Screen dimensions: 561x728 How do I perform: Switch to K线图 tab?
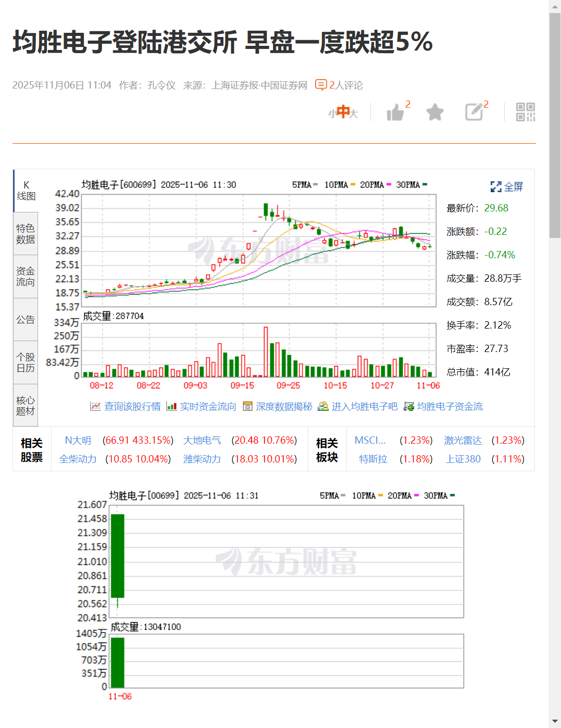tap(26, 191)
